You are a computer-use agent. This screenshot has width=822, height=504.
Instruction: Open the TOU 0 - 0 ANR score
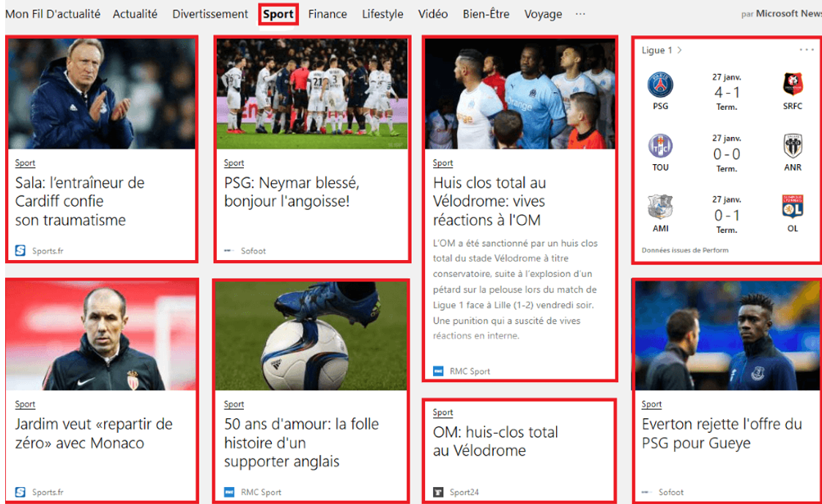tap(727, 154)
